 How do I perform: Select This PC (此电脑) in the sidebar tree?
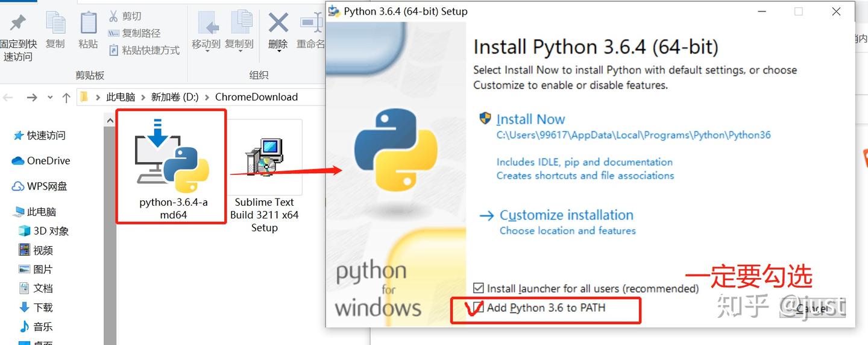pyautogui.click(x=35, y=212)
